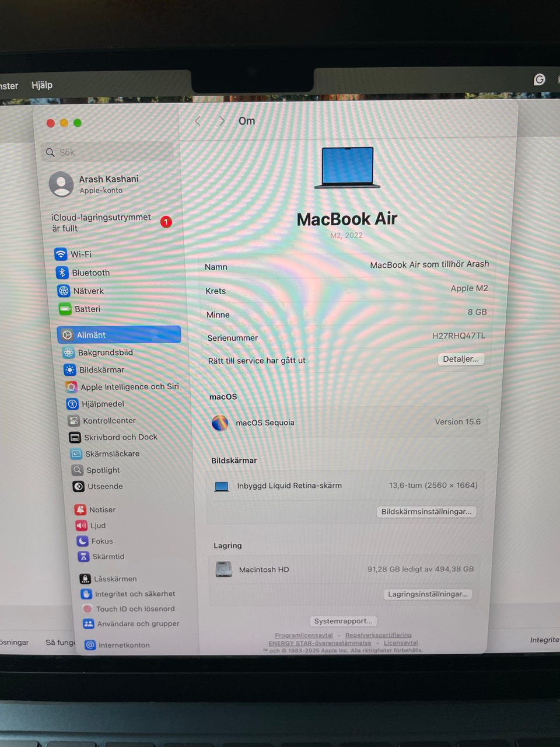This screenshot has height=747, width=560.
Task: Select serial number H27RHQ47TL
Action: point(459,336)
